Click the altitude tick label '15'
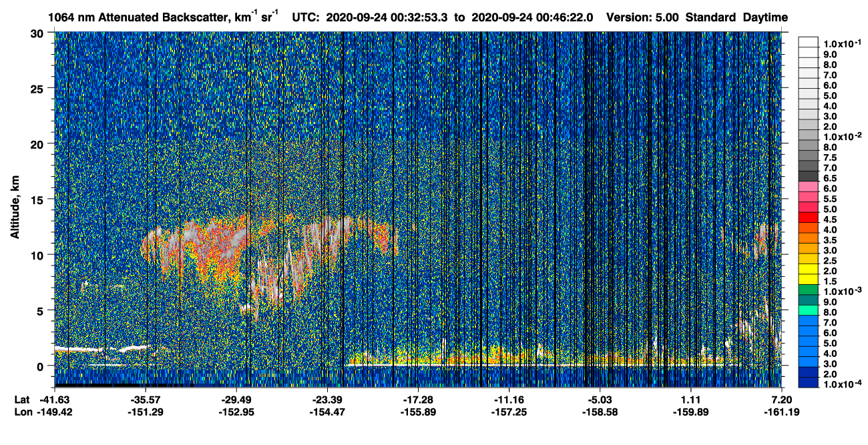The height and width of the screenshot is (445, 868). (x=39, y=199)
